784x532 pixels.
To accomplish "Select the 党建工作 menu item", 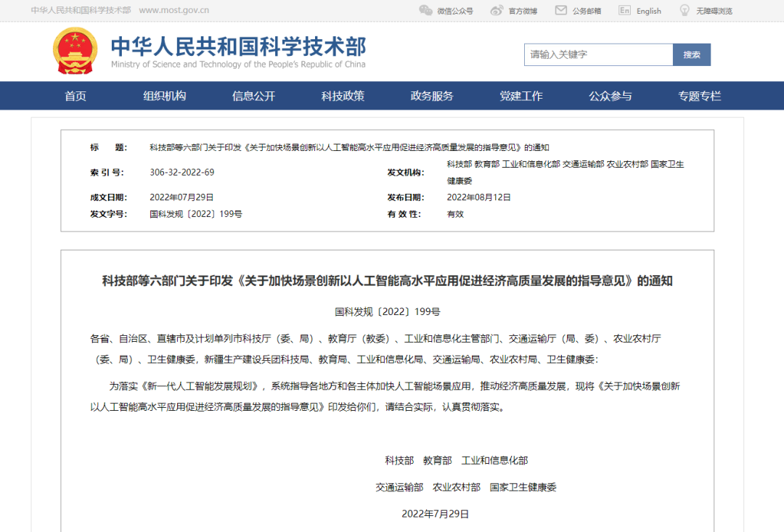I will point(521,96).
